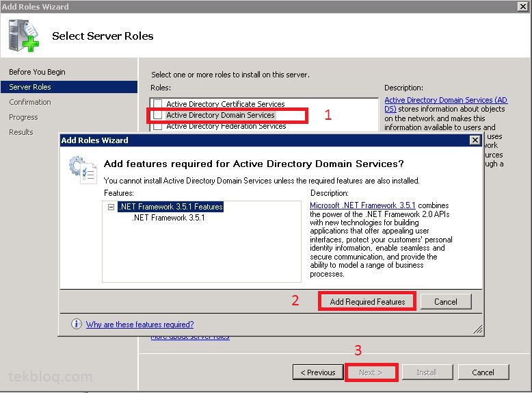Open Active Directory Domain Services (AD DS) link
The width and height of the screenshot is (532, 393).
[446, 104]
